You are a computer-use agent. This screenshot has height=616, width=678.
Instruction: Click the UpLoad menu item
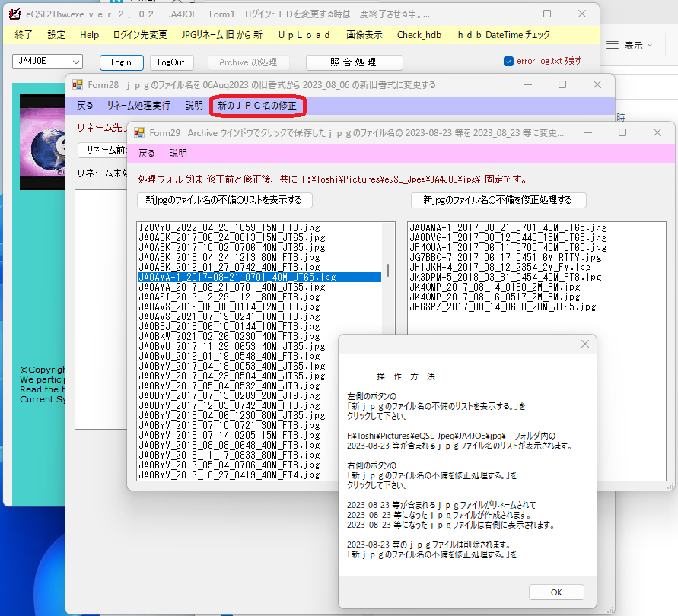304,34
